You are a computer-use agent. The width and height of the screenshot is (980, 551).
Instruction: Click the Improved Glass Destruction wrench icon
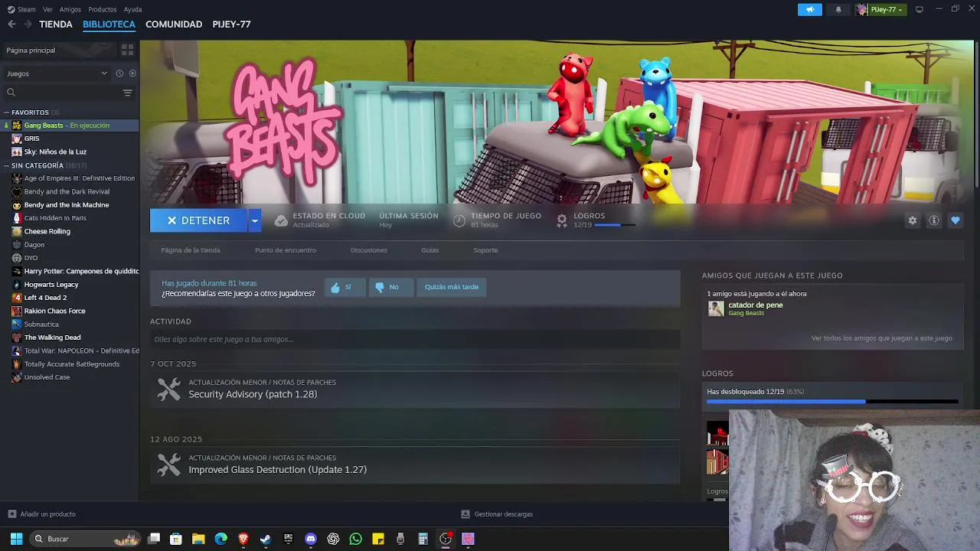coord(168,465)
